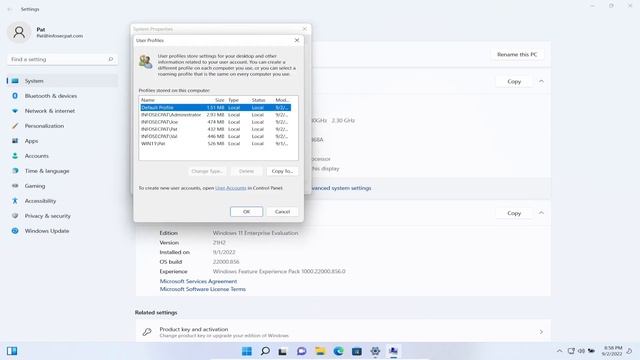Viewport: 640px width, 360px height.
Task: Copy the Device specifications
Action: click(x=514, y=81)
